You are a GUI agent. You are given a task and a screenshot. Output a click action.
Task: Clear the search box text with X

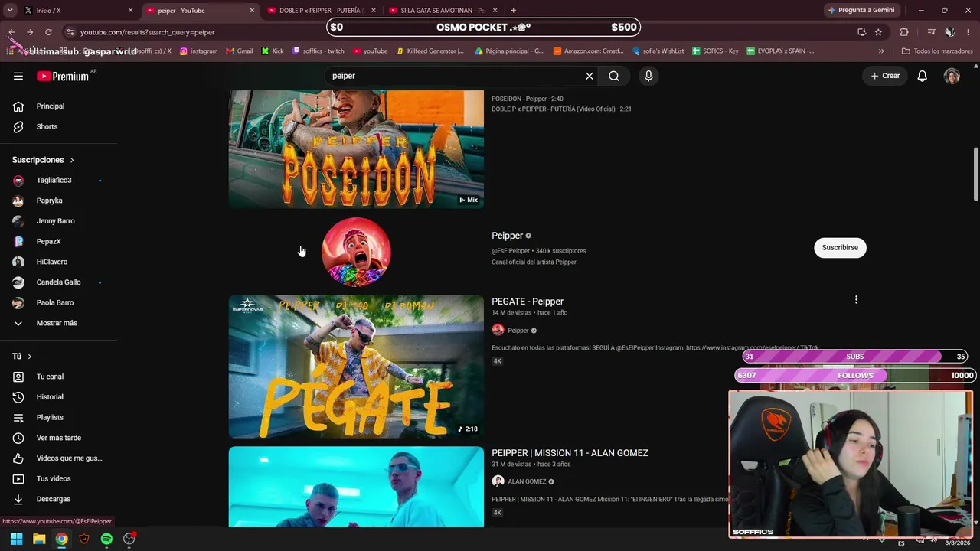tap(590, 76)
